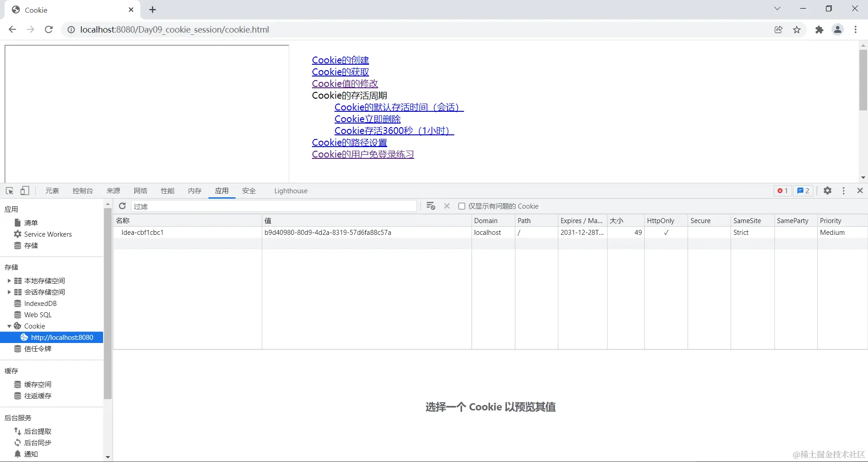Open the user profile icon
Viewport: 868px width, 462px height.
(x=838, y=29)
